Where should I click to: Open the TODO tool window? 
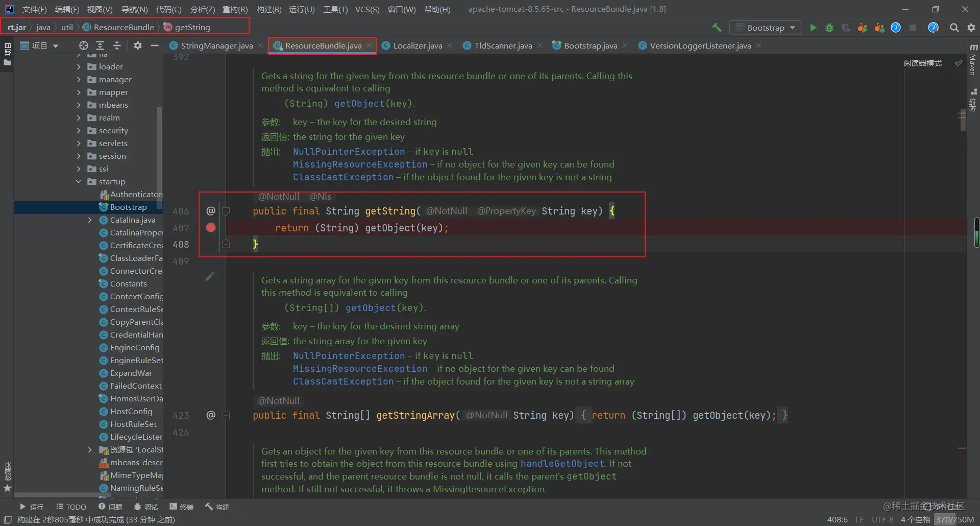coord(71,507)
